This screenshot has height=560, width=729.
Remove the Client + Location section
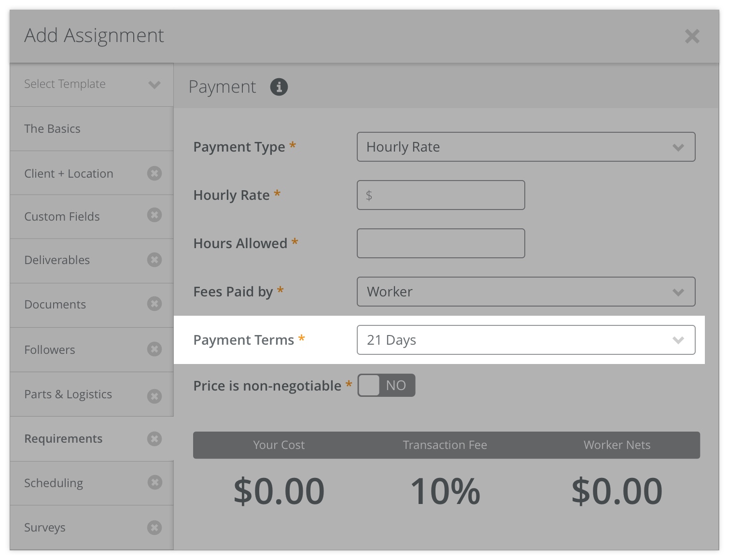pos(154,173)
